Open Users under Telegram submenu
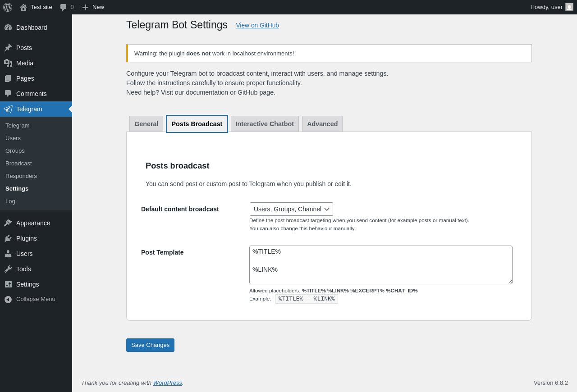This screenshot has width=577, height=392. coord(13,138)
